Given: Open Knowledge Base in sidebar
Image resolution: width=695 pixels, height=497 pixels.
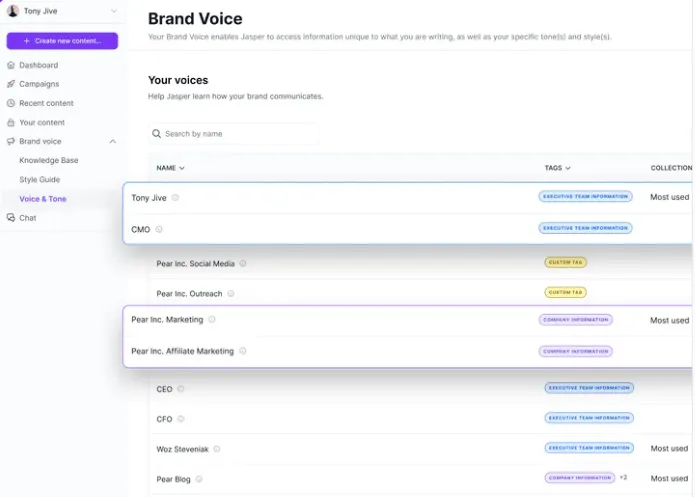Looking at the screenshot, I should (x=49, y=160).
